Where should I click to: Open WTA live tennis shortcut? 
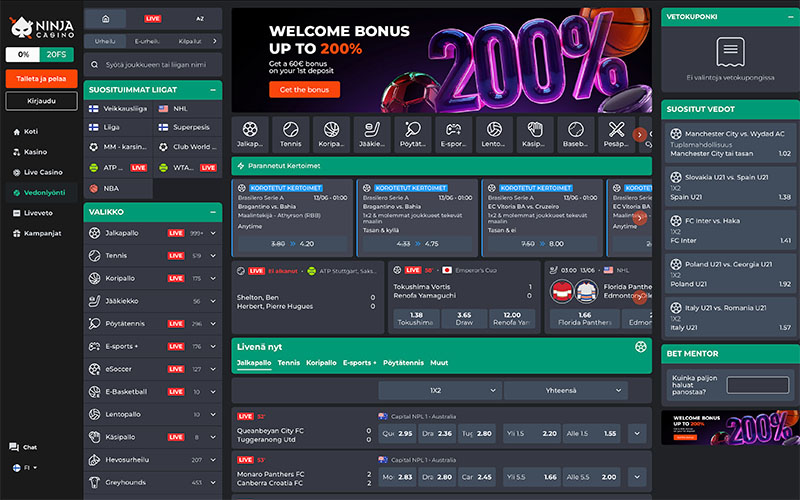187,167
